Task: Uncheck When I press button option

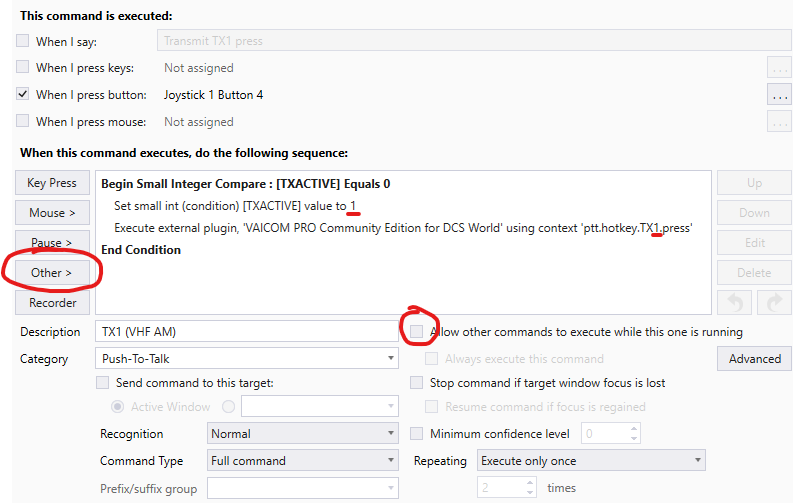Action: [23, 95]
